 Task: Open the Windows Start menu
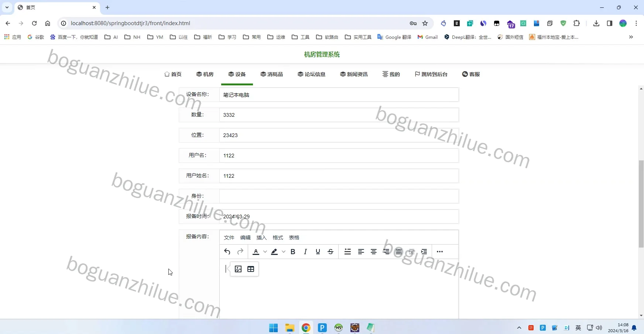273,328
